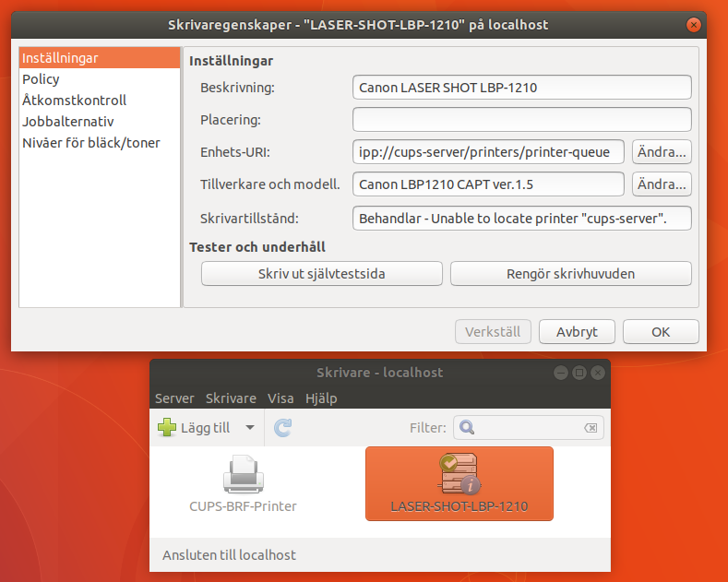Open the Skrivare menu
Image resolution: width=728 pixels, height=582 pixels.
coord(231,398)
